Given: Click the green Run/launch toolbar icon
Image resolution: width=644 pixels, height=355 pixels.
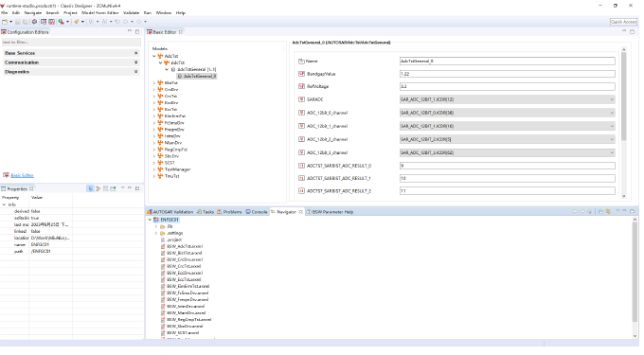Looking at the screenshot, I should click(61, 22).
